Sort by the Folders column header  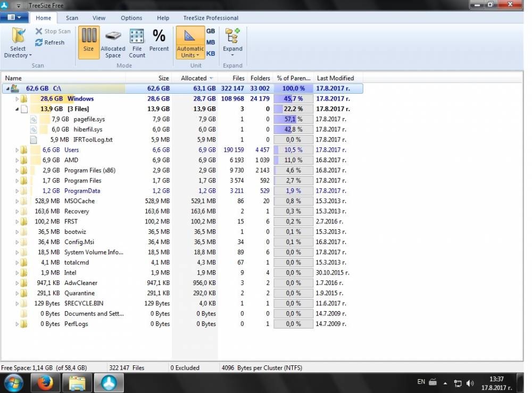point(260,78)
